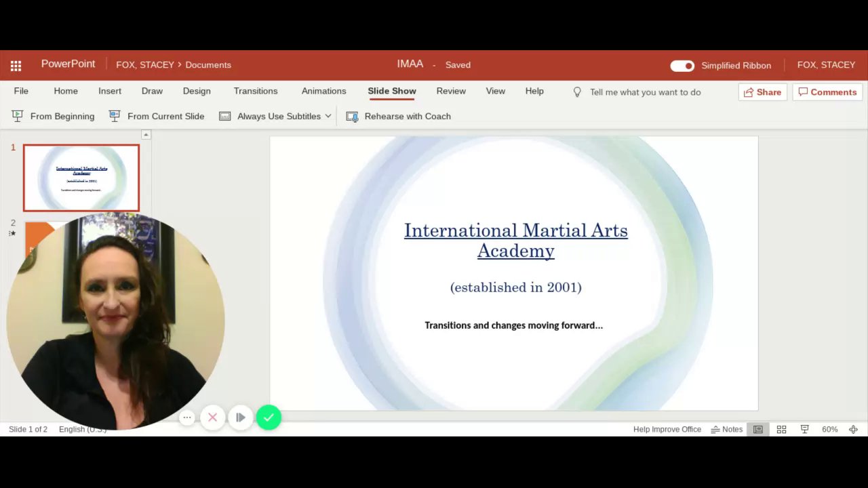868x488 pixels.
Task: Click the webcam video bubble
Action: click(115, 321)
